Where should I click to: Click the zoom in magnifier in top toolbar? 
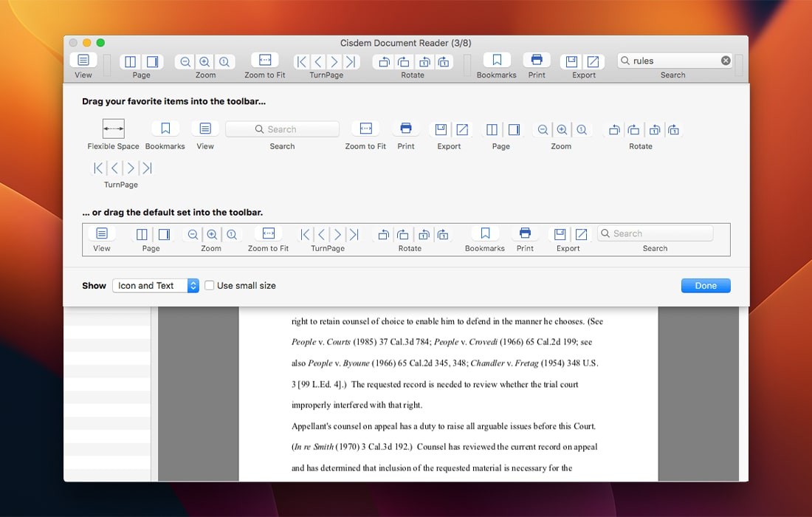click(204, 62)
